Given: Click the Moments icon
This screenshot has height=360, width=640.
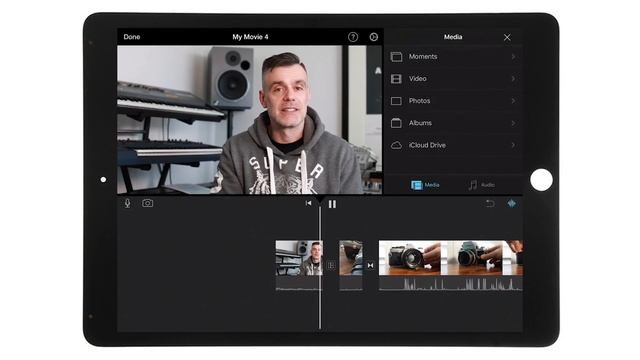Looking at the screenshot, I should coord(396,57).
